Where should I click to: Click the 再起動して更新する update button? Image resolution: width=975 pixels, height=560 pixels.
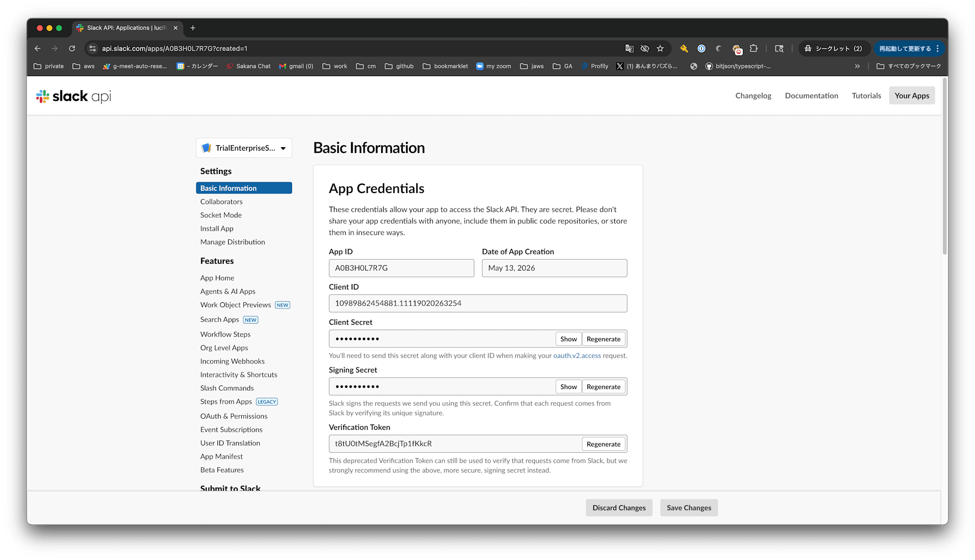pos(905,49)
